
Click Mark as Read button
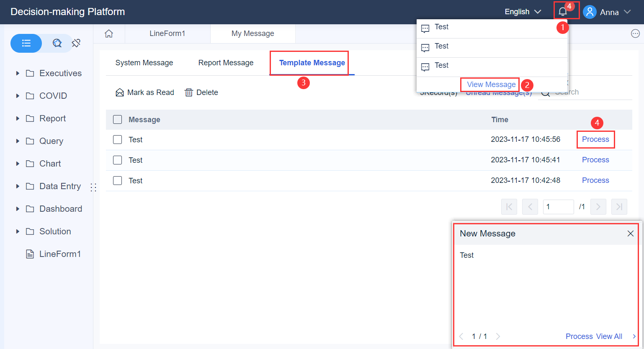click(145, 92)
